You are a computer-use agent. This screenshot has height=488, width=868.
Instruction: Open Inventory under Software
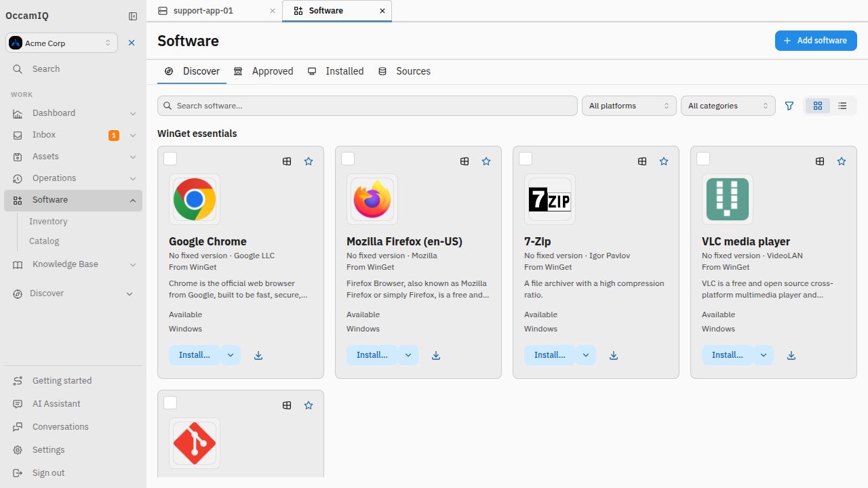[x=48, y=222]
